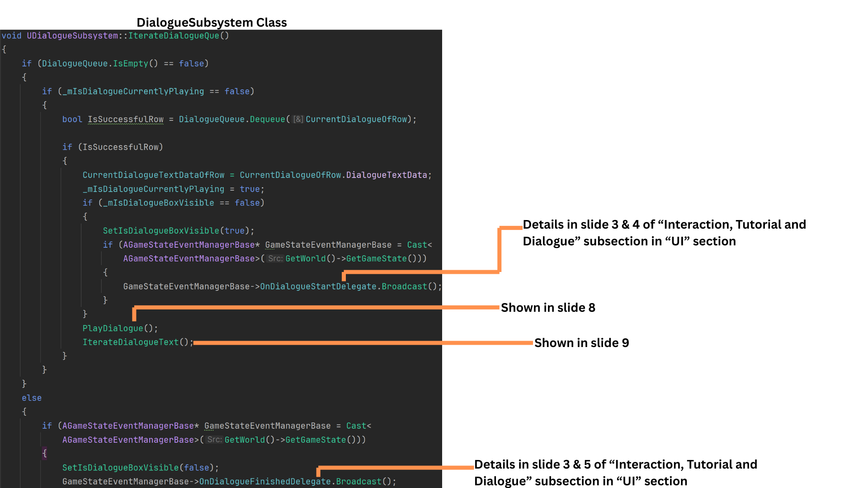Click the "Shown in slide 8" annotation
This screenshot has height=488, width=868.
pos(548,308)
